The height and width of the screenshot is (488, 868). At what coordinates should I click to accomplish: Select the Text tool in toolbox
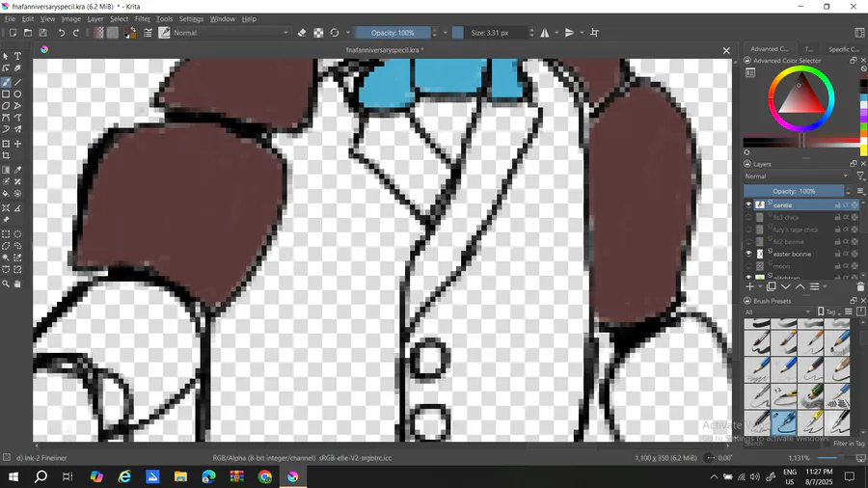click(17, 56)
